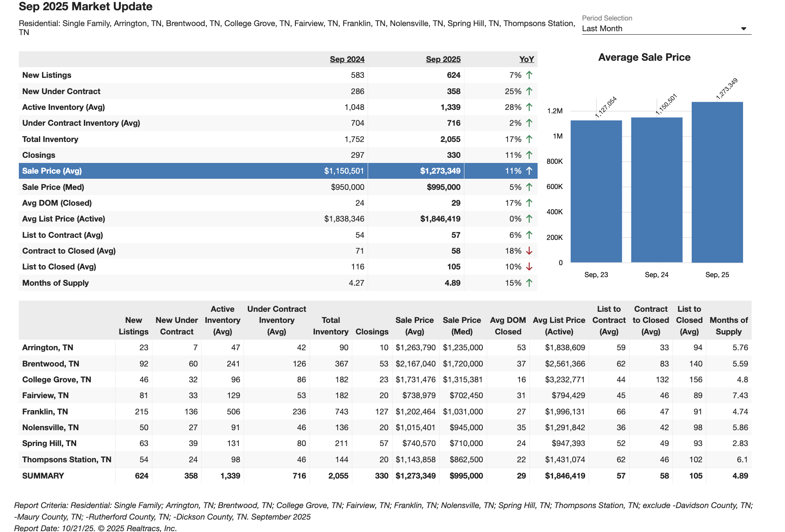Select the Sale Price (Med) row
Screen dimensions: 785x532
pyautogui.click(x=53, y=187)
